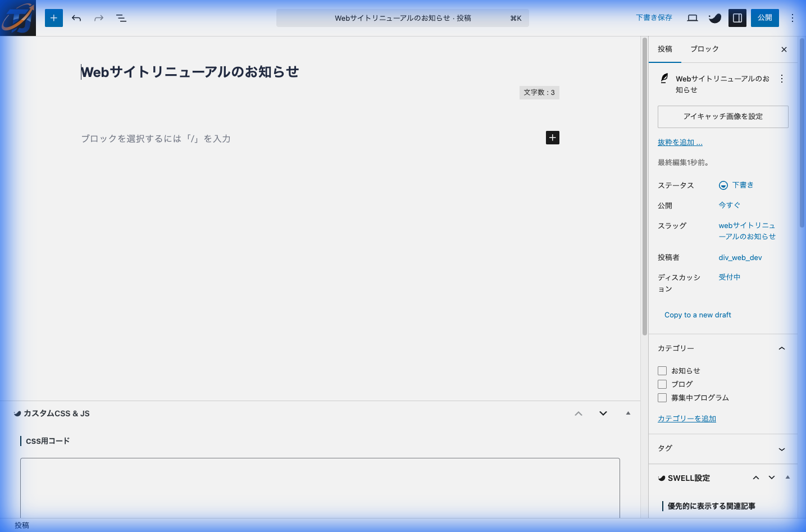Check the ブログ category checkbox

[x=662, y=384]
